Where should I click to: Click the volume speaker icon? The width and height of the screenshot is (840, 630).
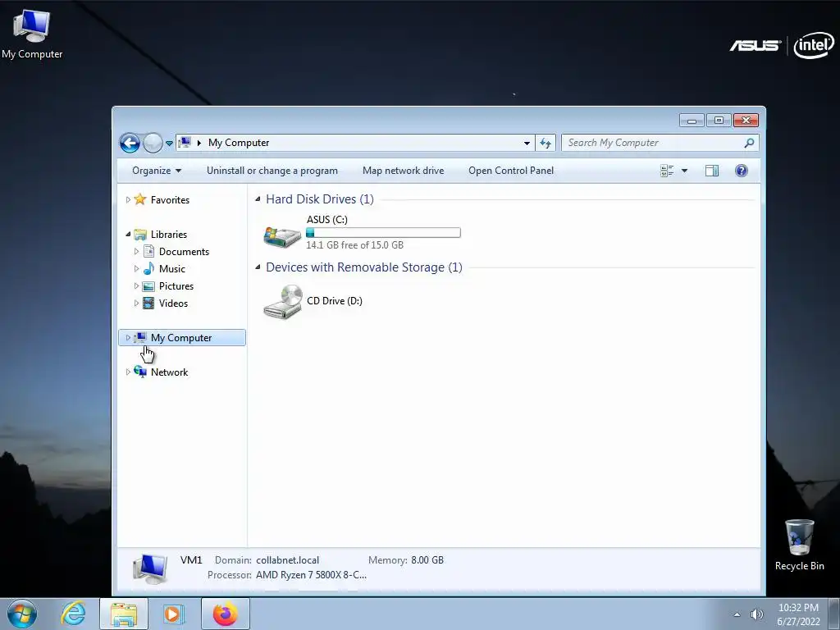click(x=756, y=614)
